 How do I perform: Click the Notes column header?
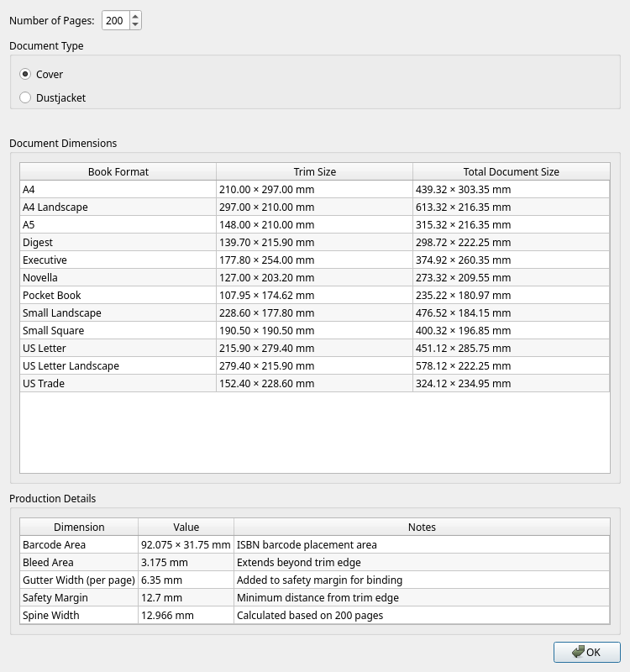pyautogui.click(x=422, y=527)
